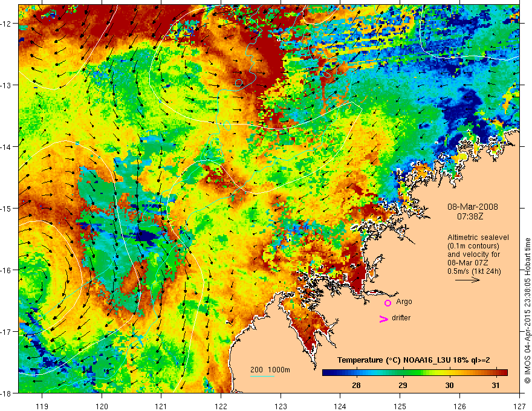The width and height of the screenshot is (532, 411).
Task: Click longitude axis label 124
Action: tap(340, 406)
